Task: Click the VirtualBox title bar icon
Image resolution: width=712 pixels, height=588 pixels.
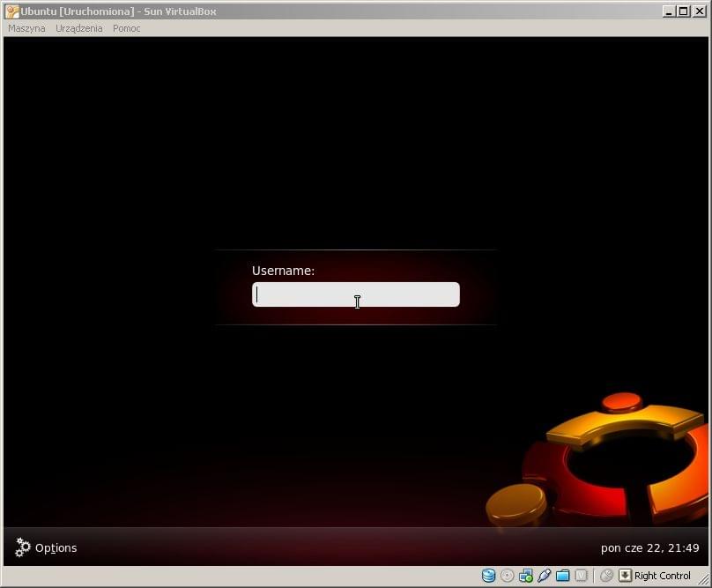Action: (x=12, y=11)
